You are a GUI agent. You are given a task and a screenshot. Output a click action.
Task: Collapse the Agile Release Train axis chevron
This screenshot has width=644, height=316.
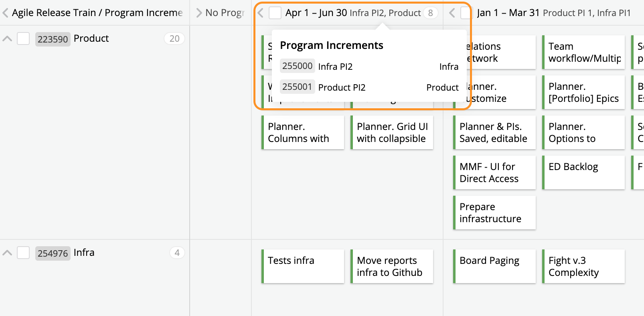[6, 13]
